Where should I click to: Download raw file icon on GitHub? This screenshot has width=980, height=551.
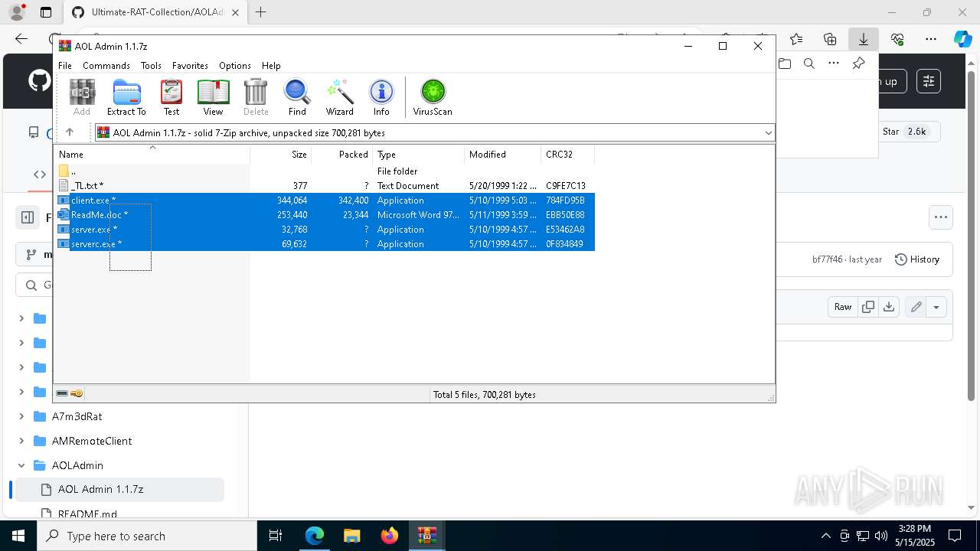point(889,307)
